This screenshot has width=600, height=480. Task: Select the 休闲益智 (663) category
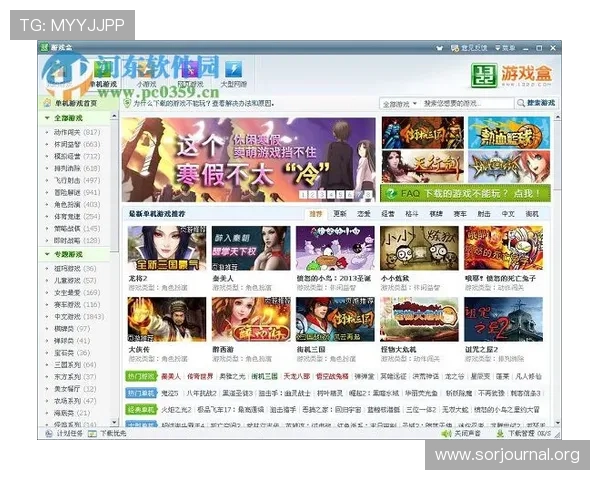tap(77, 144)
